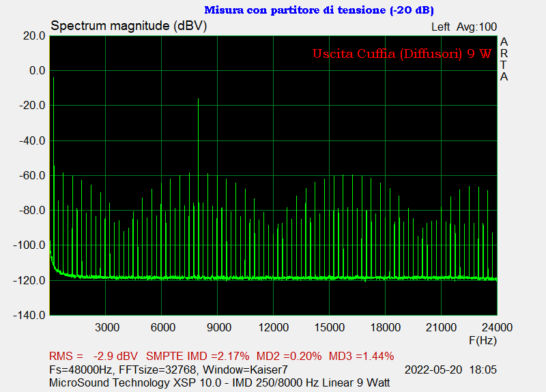Image resolution: width=546 pixels, height=392 pixels.
Task: Click the 6000 frequency axis label
Action: pos(163,327)
